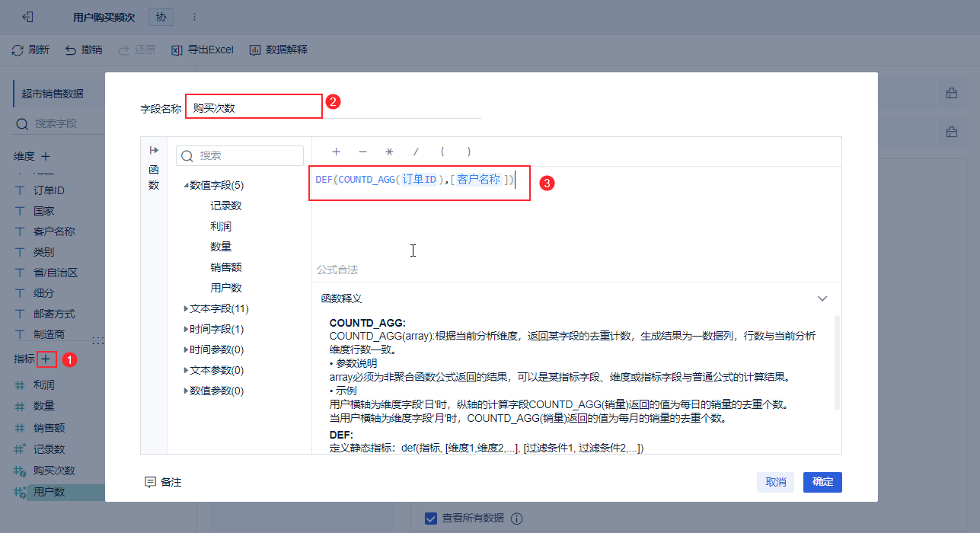Select 用户数 in the left indicator list
Screen dimensions: 980x533
coord(49,492)
